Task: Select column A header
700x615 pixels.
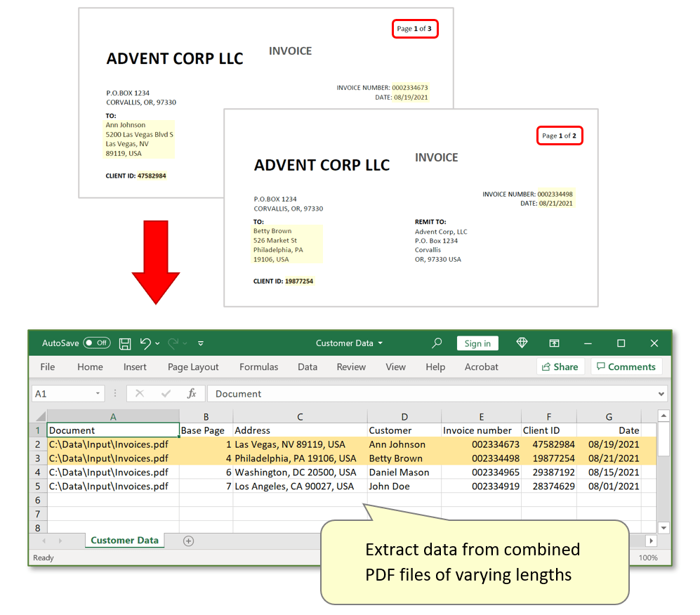Action: coord(114,417)
